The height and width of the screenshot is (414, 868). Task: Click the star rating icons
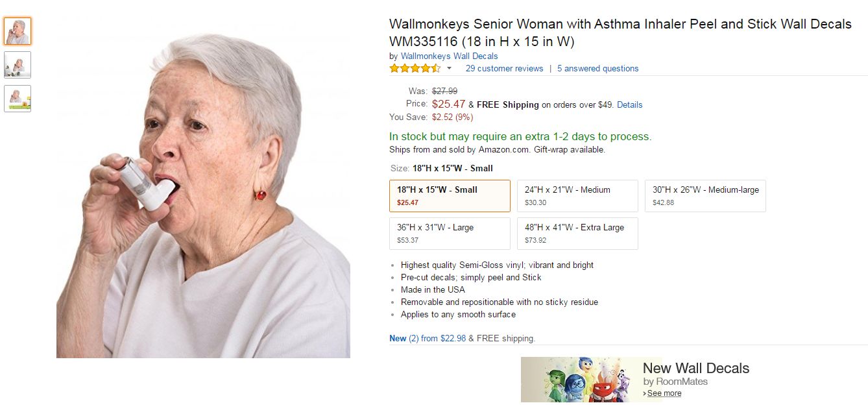(x=415, y=68)
